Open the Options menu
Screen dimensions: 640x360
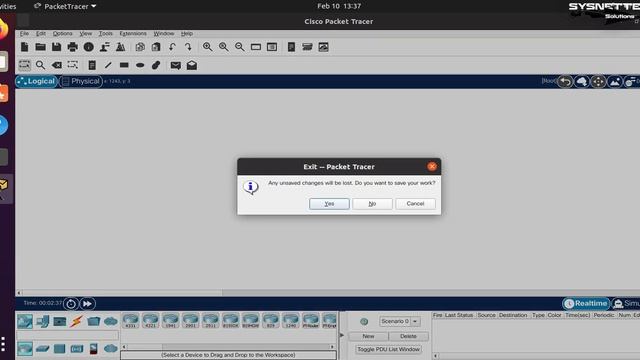point(62,33)
